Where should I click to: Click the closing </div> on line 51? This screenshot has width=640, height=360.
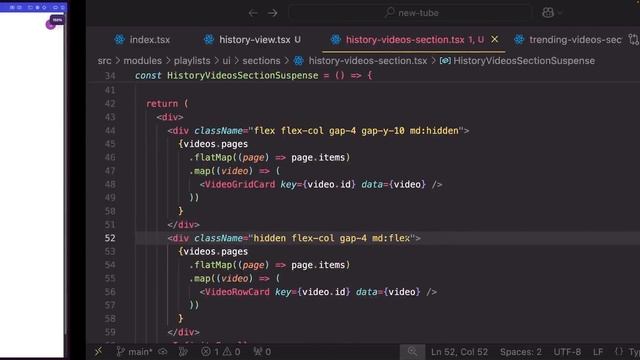tap(183, 225)
